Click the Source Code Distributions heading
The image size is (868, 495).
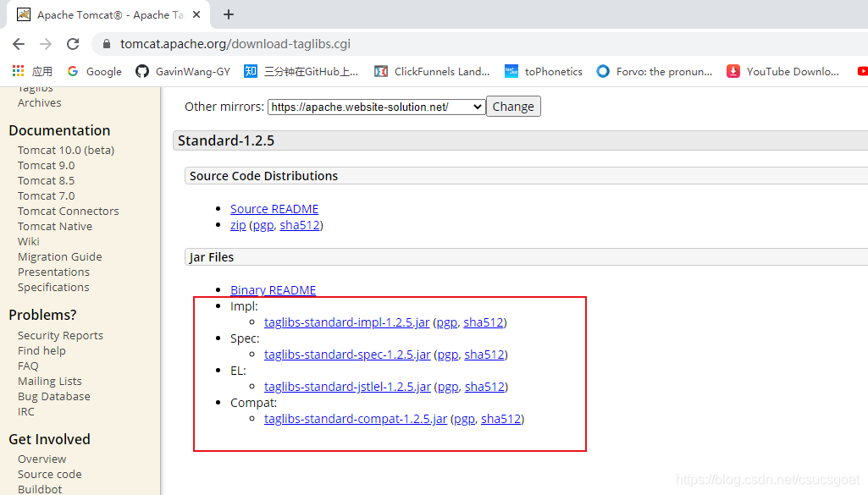[263, 176]
